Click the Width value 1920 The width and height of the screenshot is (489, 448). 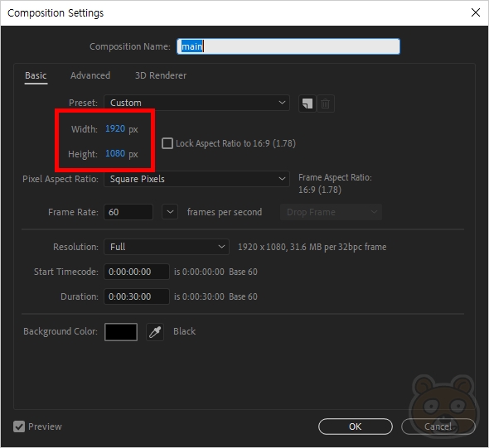(x=115, y=128)
